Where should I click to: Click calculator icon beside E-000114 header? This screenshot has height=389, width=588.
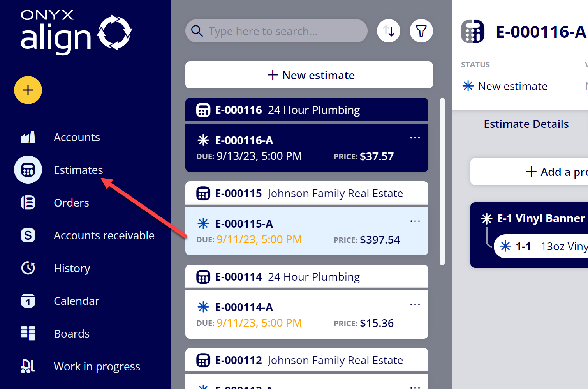click(x=203, y=277)
